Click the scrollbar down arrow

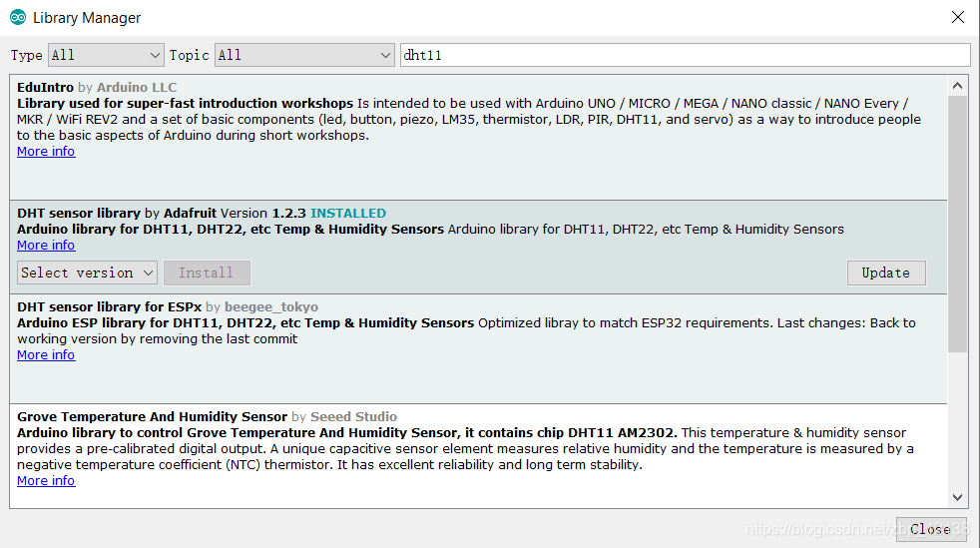[957, 497]
